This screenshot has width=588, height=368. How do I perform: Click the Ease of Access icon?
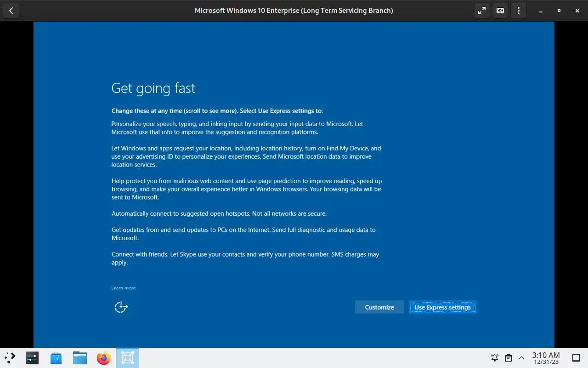click(x=121, y=307)
